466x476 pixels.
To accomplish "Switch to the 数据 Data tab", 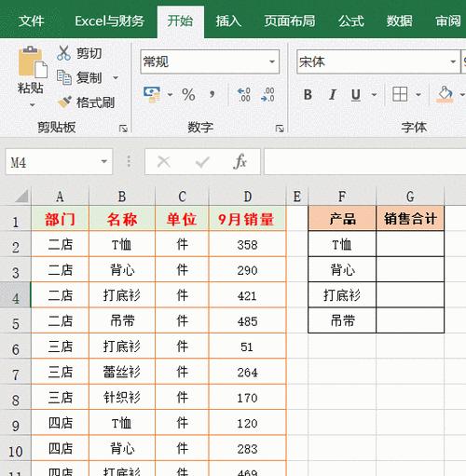I will 400,21.
